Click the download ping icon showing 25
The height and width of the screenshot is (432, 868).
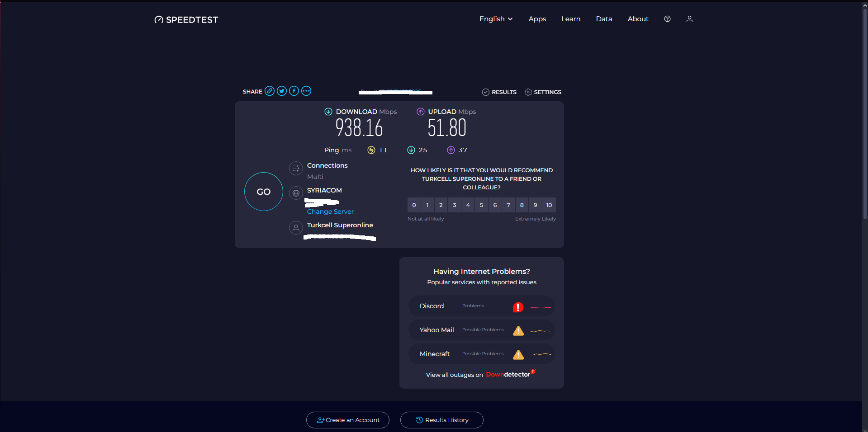coord(411,150)
